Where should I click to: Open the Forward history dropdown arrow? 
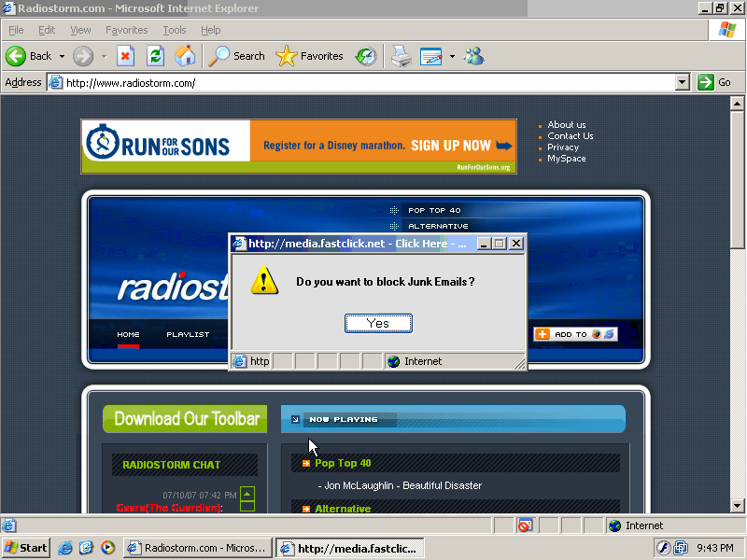tap(104, 56)
